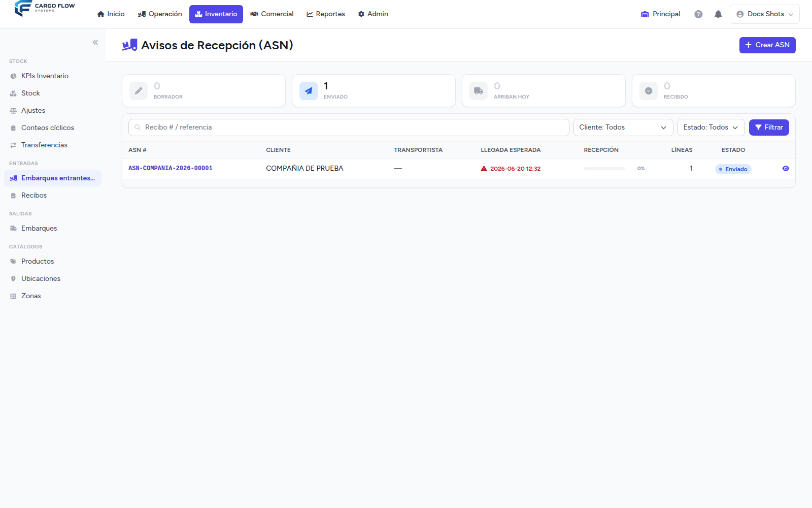Open the help question mark icon
The image size is (812, 508).
point(698,14)
